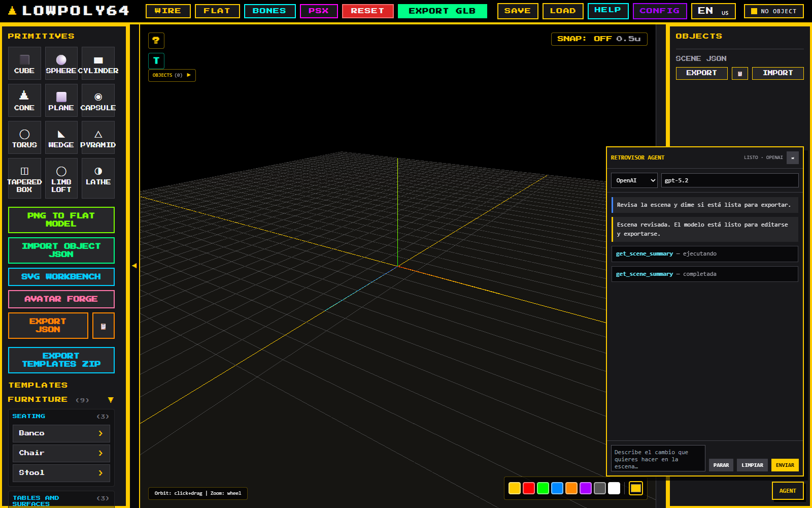This screenshot has width=812, height=508.
Task: Click the clipboard icon beside Export JSON
Action: pyautogui.click(x=104, y=326)
